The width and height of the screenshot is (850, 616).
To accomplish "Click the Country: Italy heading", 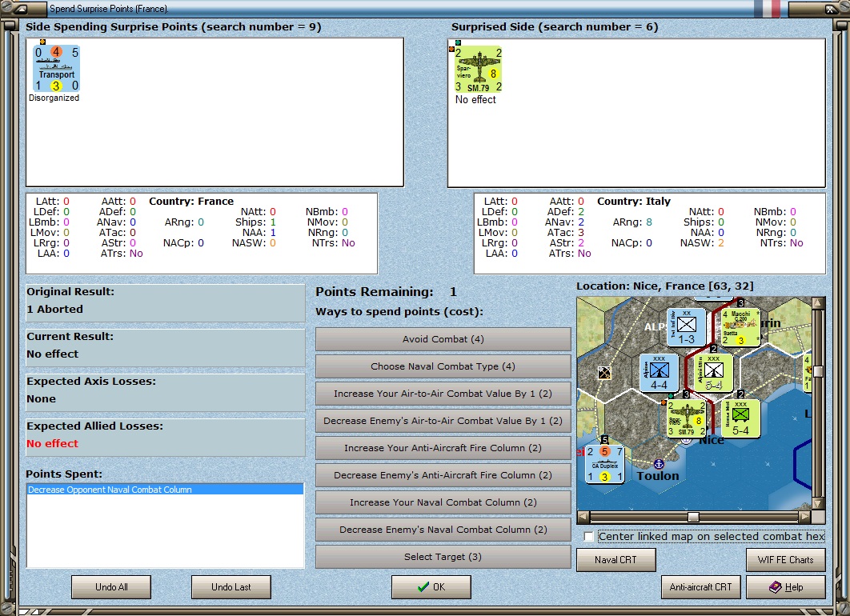I will point(634,201).
